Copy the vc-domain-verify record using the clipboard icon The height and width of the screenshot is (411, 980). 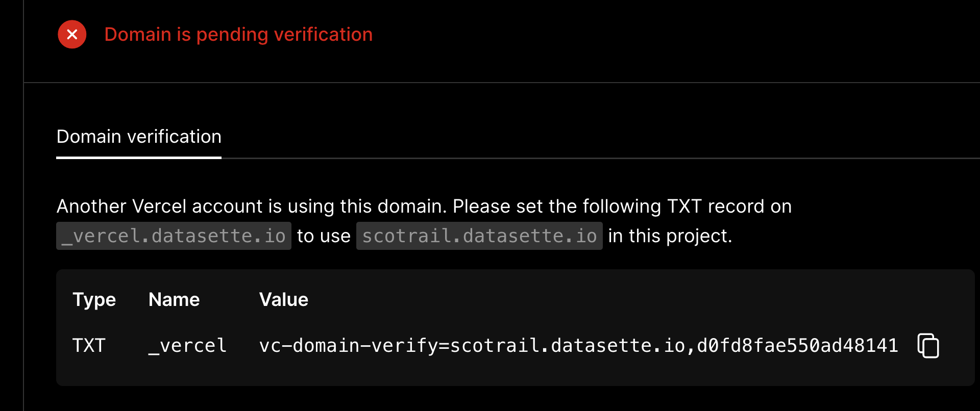pos(927,345)
